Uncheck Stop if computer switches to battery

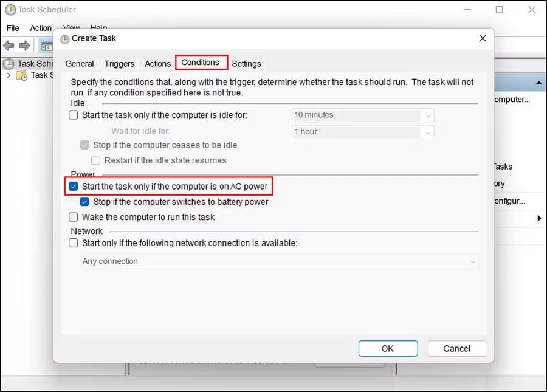tap(84, 202)
